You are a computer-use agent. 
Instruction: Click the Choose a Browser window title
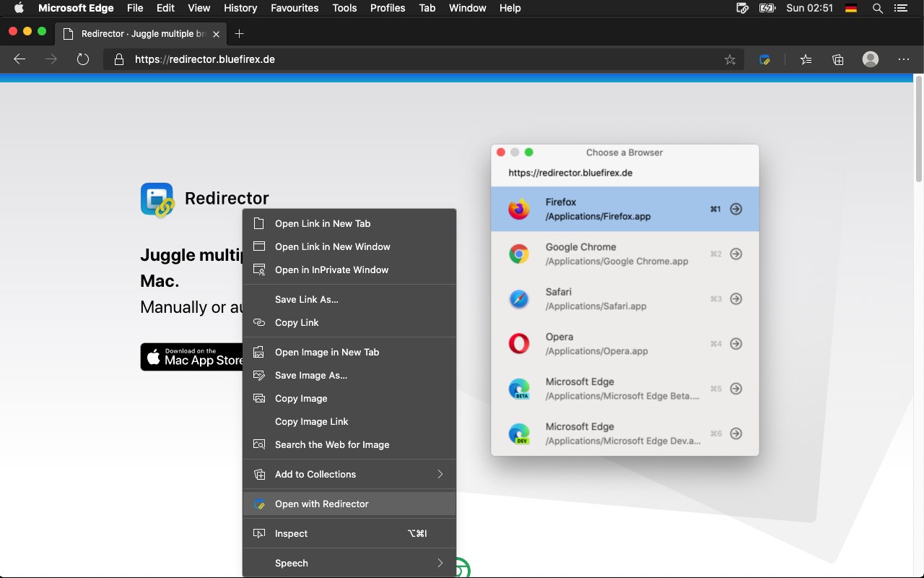624,152
